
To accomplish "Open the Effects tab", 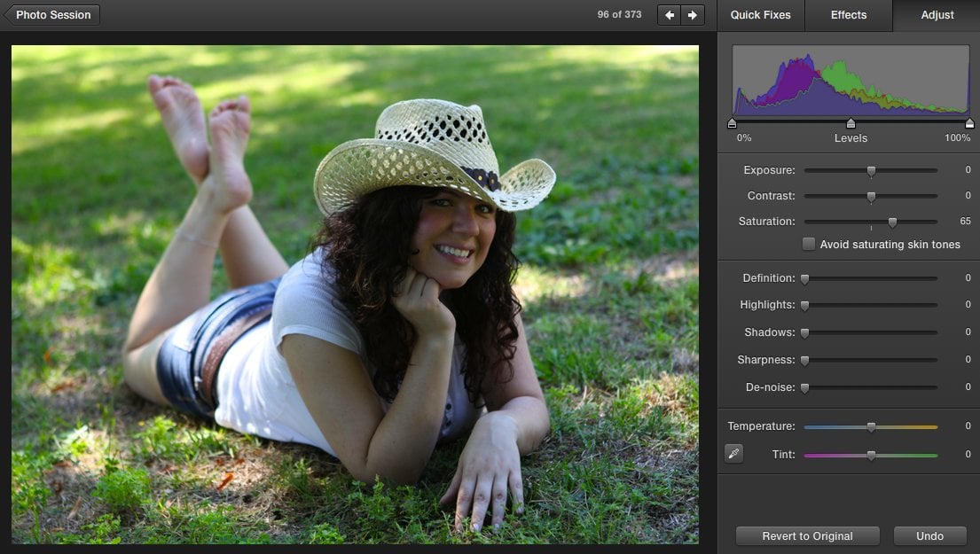I will point(849,15).
